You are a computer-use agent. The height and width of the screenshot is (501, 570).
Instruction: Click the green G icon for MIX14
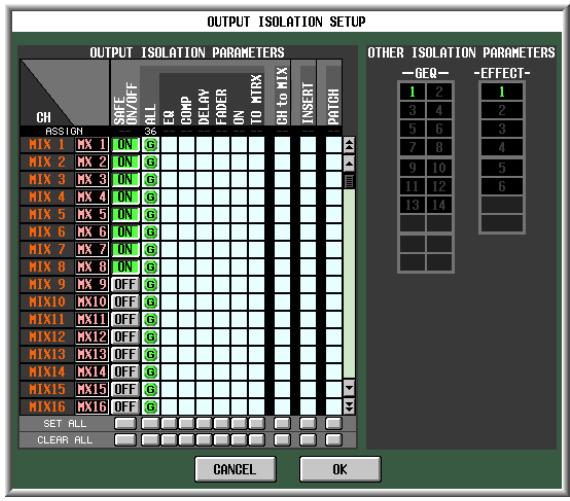click(x=150, y=372)
